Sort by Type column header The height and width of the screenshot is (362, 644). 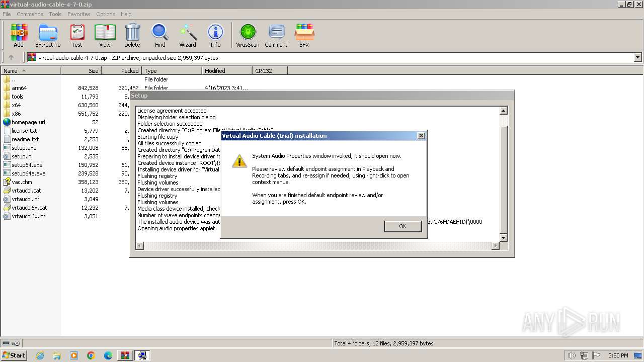(172, 71)
